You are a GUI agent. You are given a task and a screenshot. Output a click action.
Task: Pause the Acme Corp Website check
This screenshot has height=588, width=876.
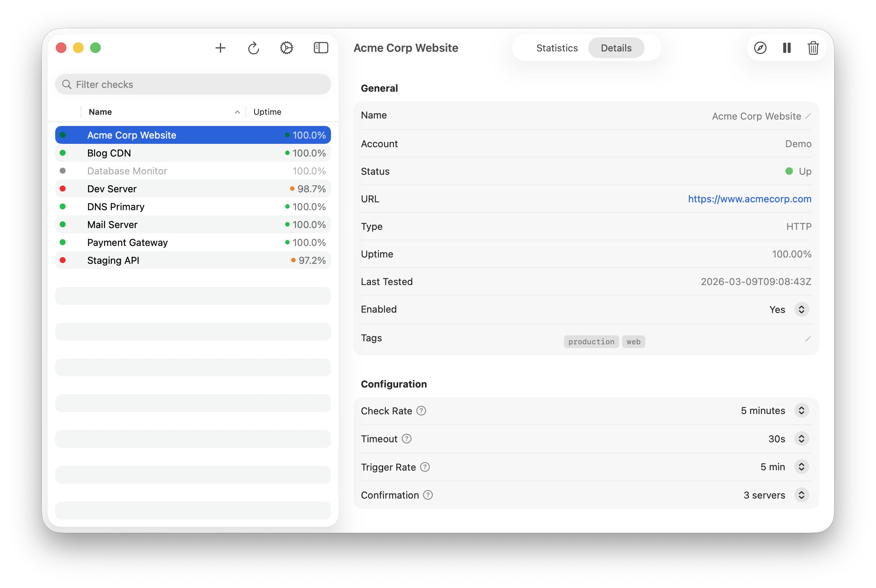(787, 48)
